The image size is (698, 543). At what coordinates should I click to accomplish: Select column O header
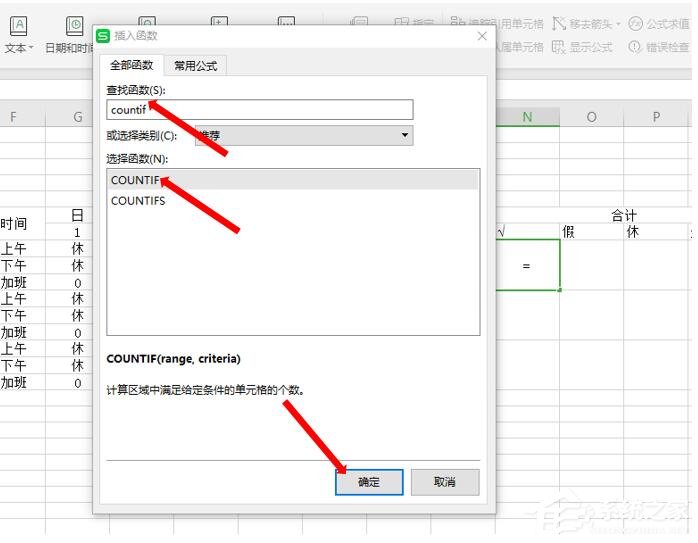[x=591, y=117]
